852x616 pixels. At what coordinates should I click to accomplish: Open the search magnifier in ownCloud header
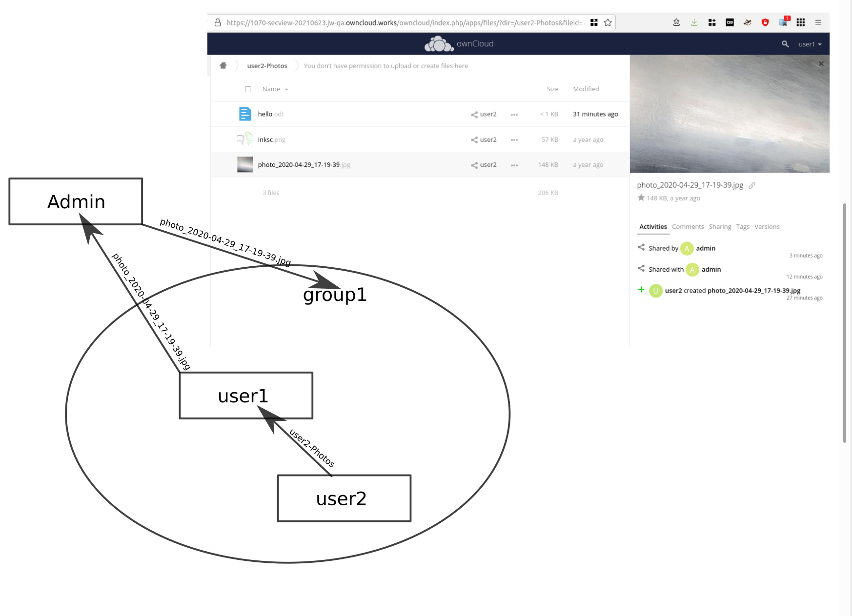pyautogui.click(x=785, y=44)
